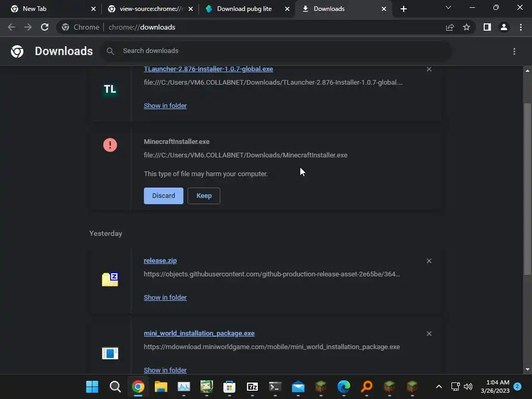Open Chrome's three-dot main menu

(521, 27)
